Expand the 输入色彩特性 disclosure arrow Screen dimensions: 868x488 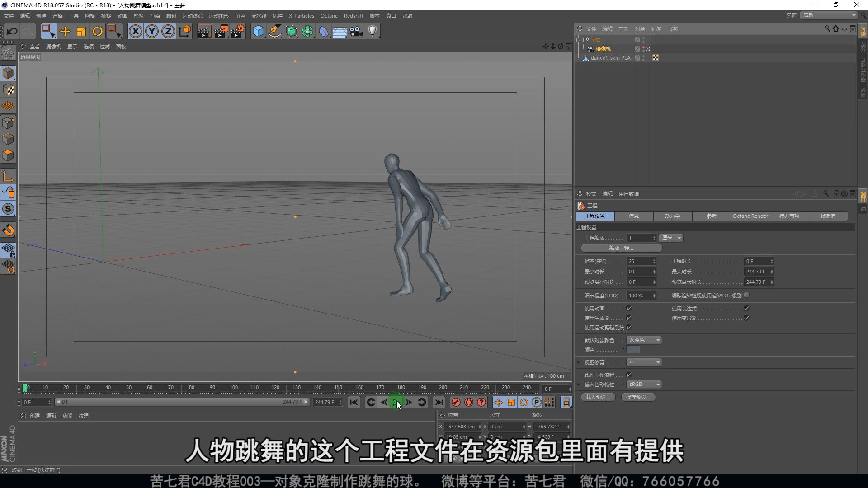[579, 385]
